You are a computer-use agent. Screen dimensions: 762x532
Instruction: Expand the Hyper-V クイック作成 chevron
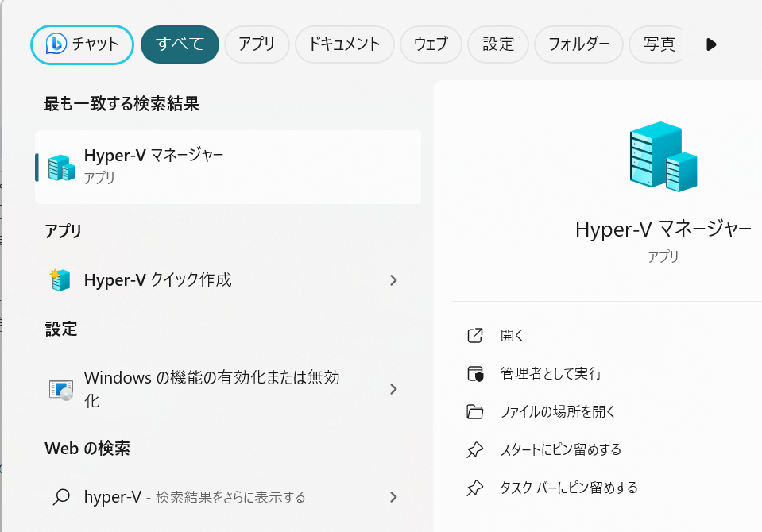(393, 280)
